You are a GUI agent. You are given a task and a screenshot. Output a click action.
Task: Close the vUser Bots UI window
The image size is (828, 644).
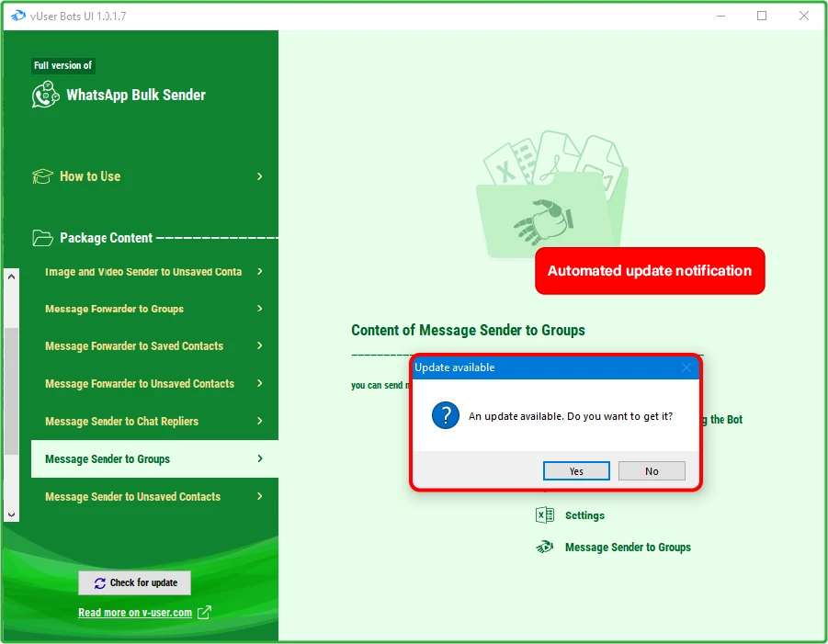[x=804, y=16]
